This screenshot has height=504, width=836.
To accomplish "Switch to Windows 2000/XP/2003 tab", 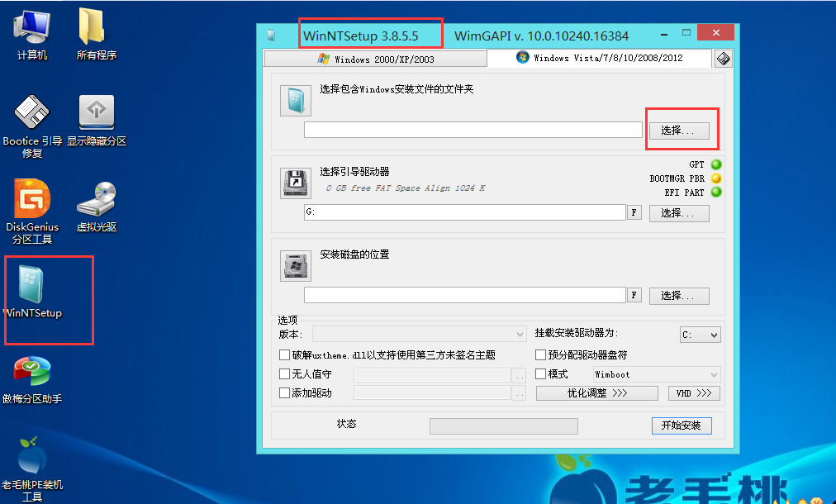I will 376,59.
